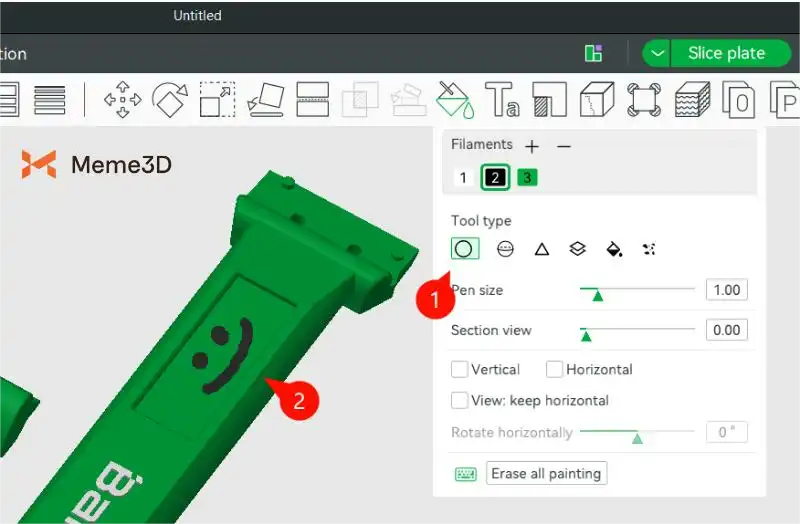Click the Color Painting bucket tool
This screenshot has width=800, height=524.
click(455, 99)
